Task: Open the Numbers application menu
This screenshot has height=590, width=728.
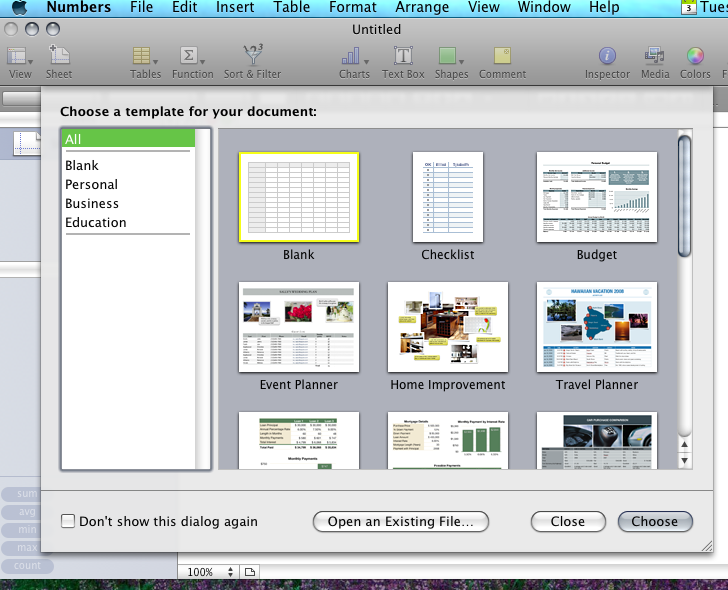Action: [x=79, y=7]
